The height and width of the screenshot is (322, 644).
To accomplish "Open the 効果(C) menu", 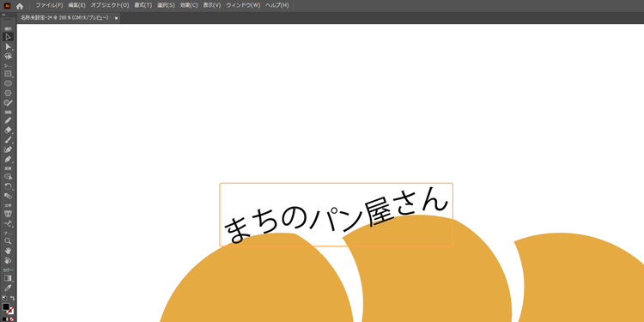I will [189, 5].
